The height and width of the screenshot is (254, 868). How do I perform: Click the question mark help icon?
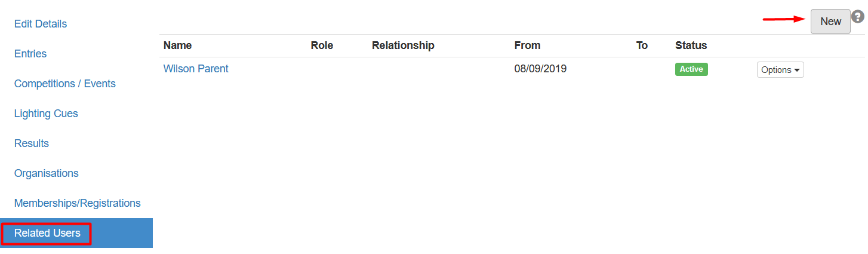point(858,17)
